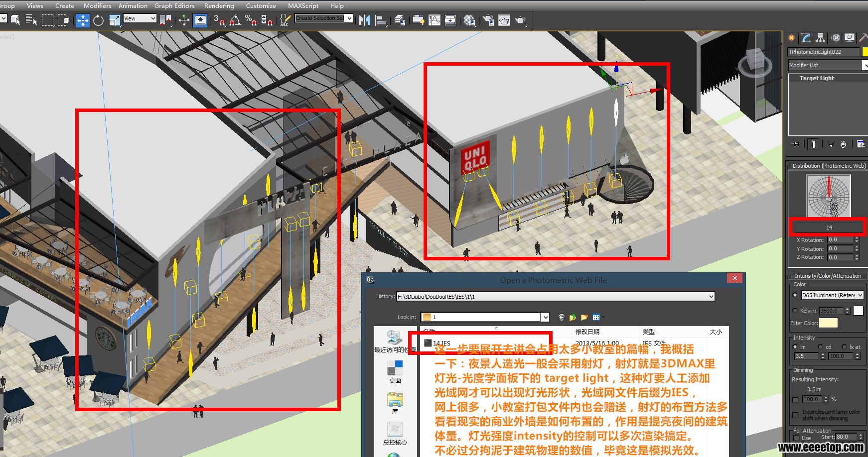Toggle Window/Crossing selection mode
This screenshot has width=868, height=457.
[x=63, y=20]
